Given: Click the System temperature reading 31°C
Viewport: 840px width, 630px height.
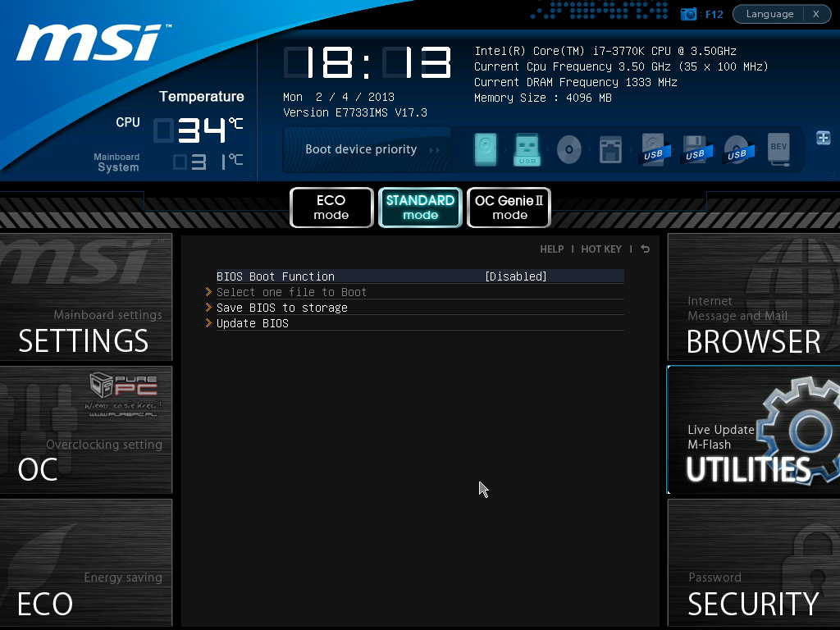Looking at the screenshot, I should coord(208,162).
